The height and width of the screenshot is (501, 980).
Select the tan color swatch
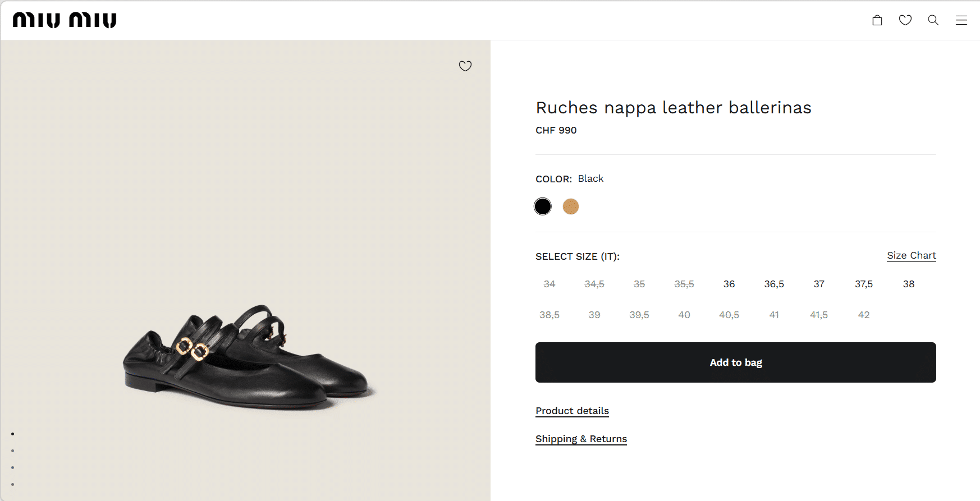571,206
